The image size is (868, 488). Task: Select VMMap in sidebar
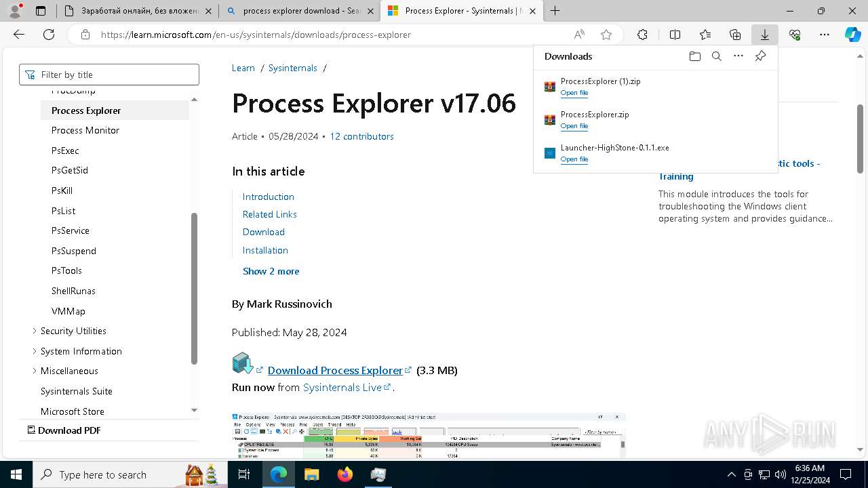tap(68, 311)
